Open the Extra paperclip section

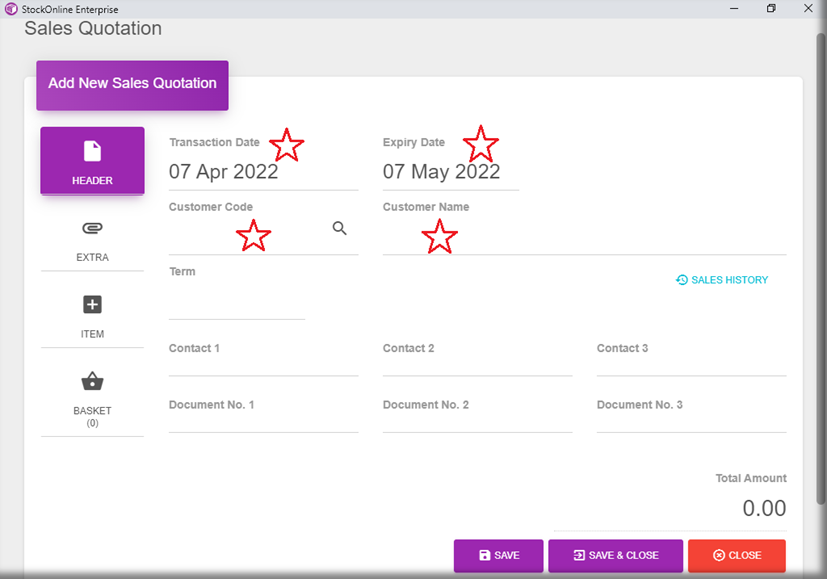tap(92, 239)
